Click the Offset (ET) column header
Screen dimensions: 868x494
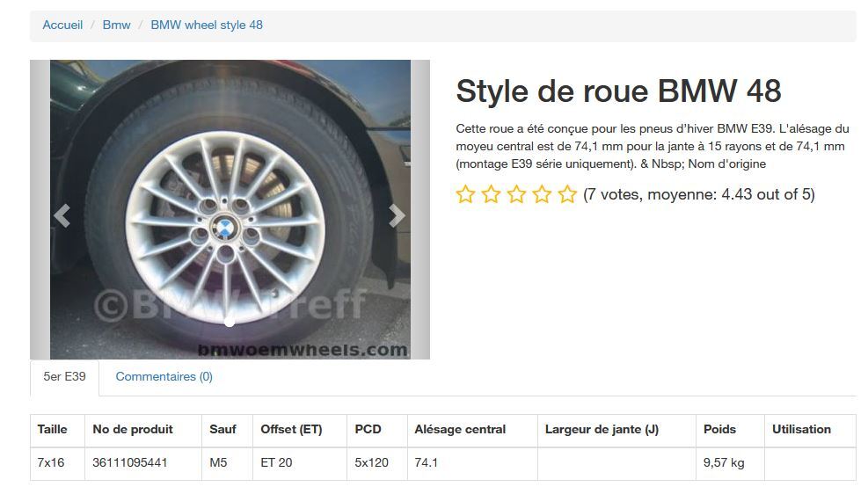(291, 429)
